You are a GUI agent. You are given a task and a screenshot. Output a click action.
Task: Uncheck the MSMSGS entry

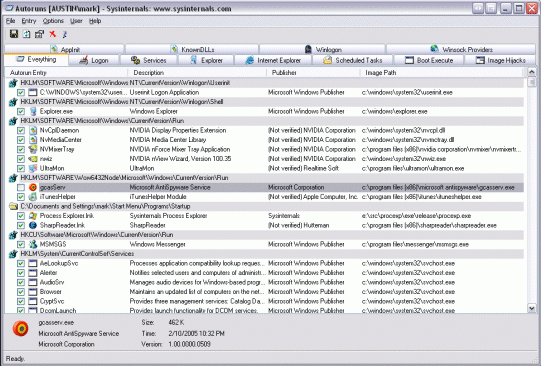pos(21,244)
